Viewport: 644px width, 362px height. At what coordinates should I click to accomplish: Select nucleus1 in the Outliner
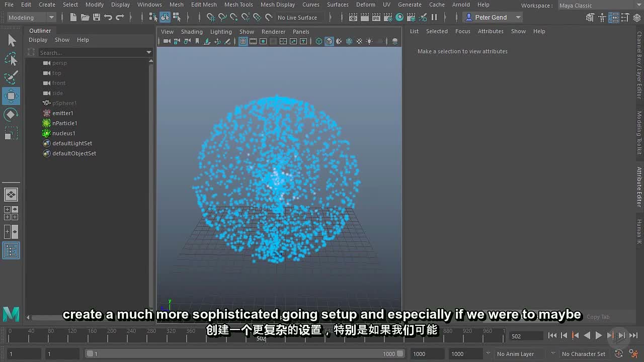click(64, 133)
